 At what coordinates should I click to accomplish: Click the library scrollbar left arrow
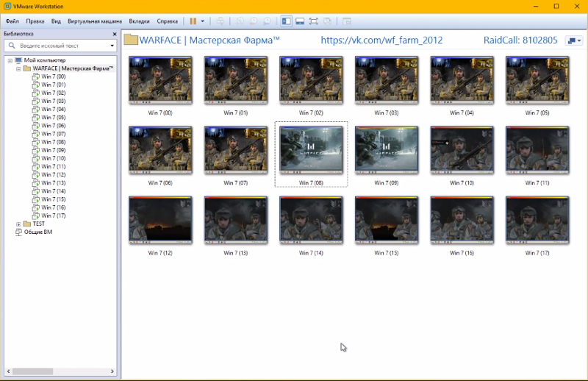pos(8,371)
